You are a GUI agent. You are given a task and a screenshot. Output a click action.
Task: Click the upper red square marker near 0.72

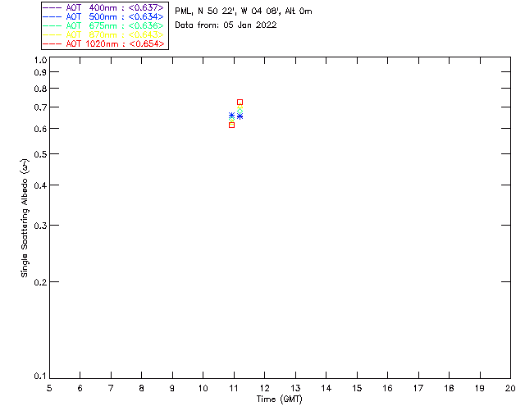pyautogui.click(x=240, y=103)
